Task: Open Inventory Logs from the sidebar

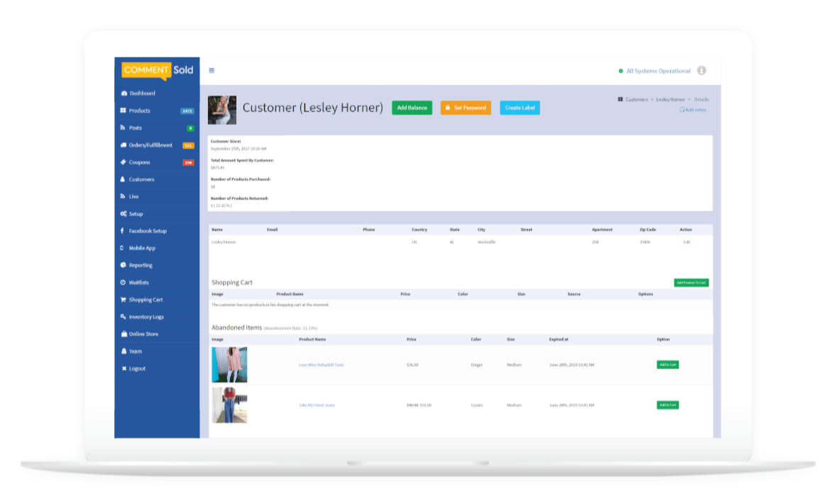Action: point(146,317)
